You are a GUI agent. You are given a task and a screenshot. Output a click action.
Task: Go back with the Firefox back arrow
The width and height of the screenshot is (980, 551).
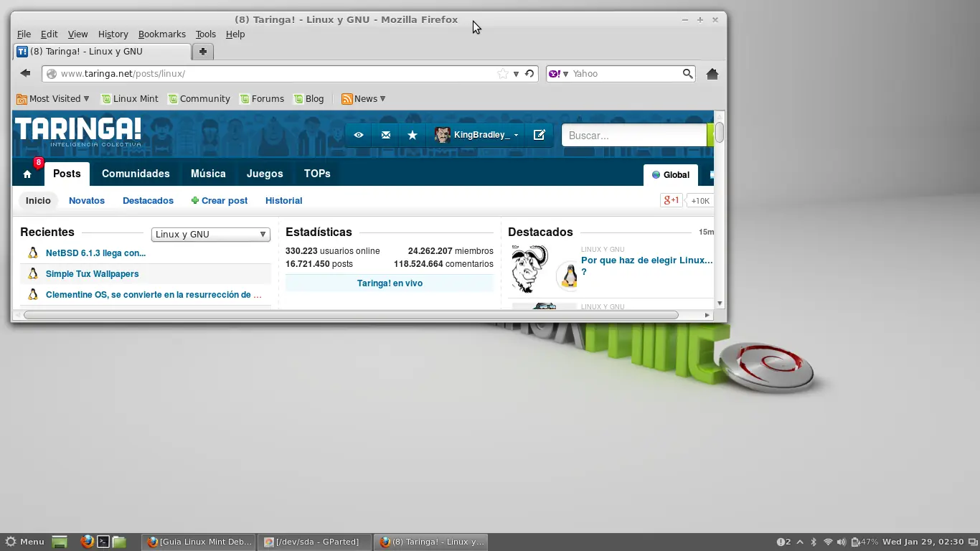[x=25, y=73]
